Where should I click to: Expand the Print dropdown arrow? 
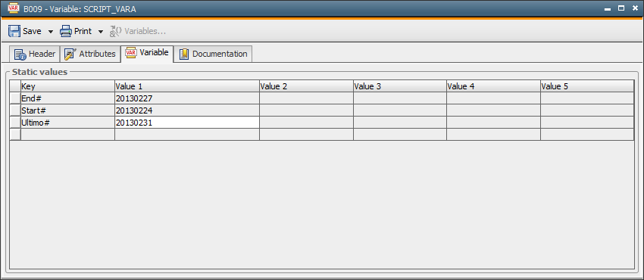(101, 32)
